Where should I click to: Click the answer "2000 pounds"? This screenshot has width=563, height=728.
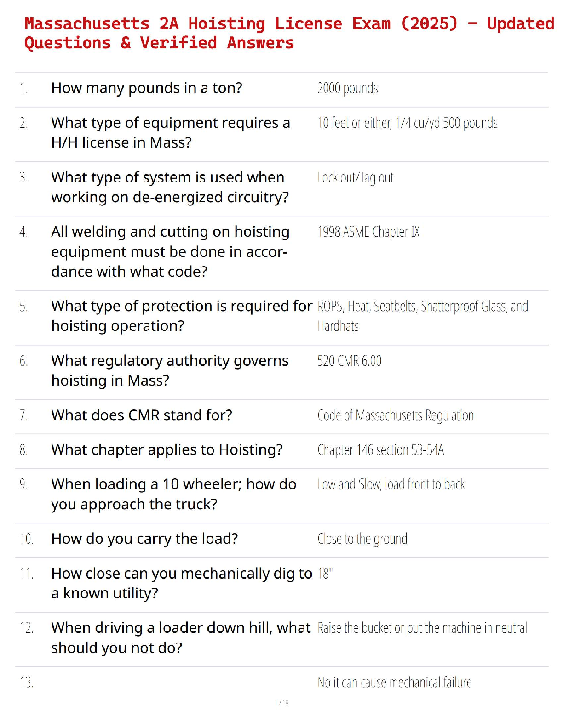[x=347, y=88]
